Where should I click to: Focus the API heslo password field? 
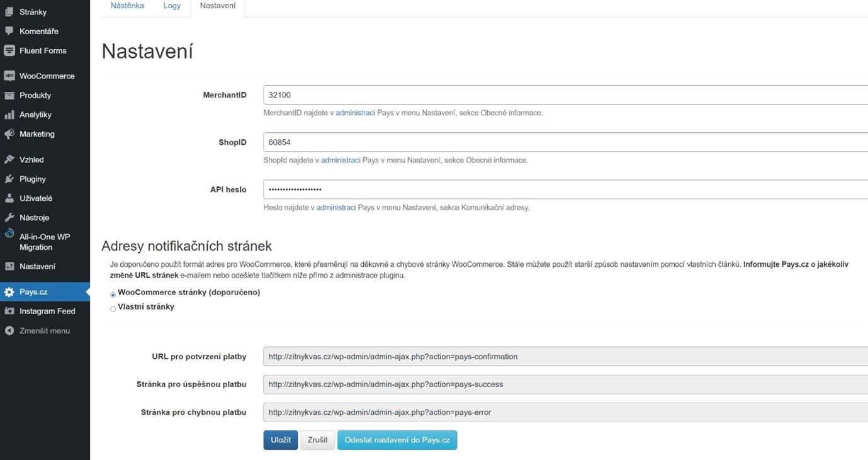(565, 189)
